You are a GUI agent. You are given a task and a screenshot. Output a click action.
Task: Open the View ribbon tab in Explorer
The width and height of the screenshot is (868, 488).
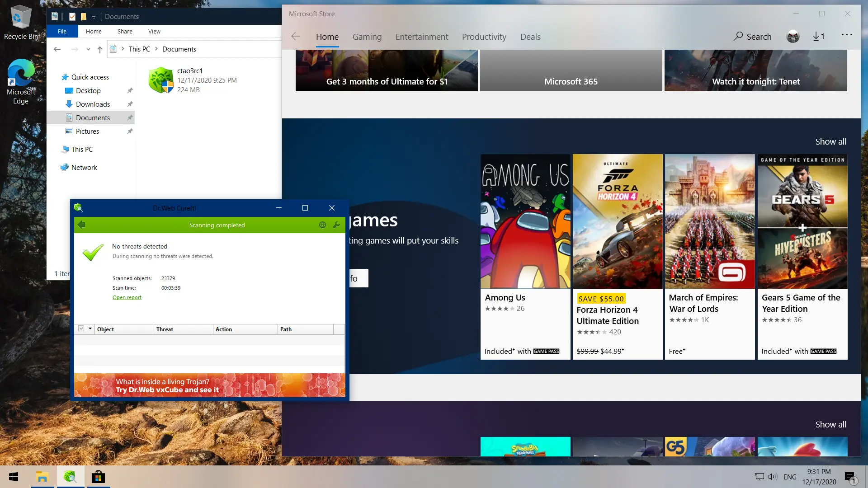point(154,31)
